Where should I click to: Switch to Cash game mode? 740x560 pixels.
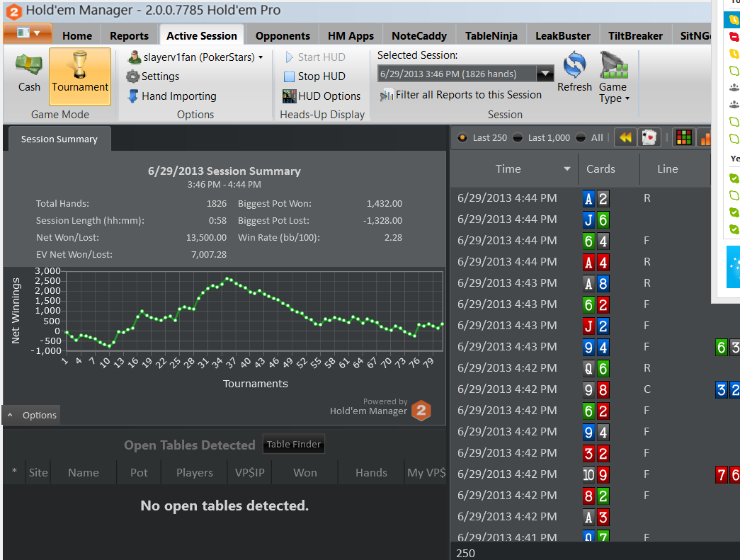coord(29,73)
